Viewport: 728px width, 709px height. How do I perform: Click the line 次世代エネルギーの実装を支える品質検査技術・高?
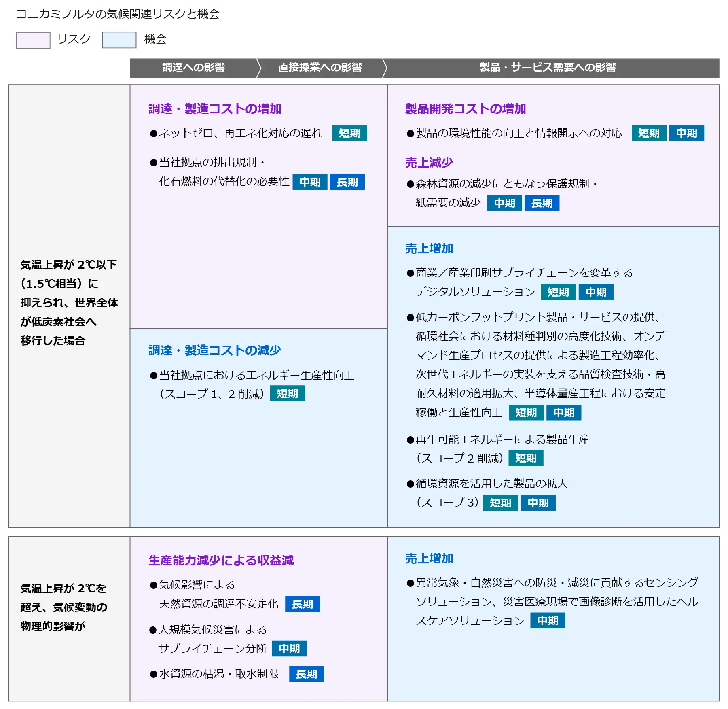click(541, 374)
